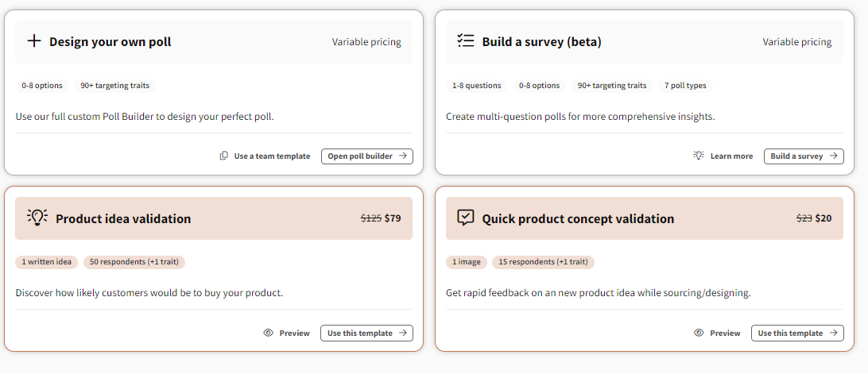The height and width of the screenshot is (374, 868).
Task: Click the copy icon next to Use a team template
Action: point(224,156)
